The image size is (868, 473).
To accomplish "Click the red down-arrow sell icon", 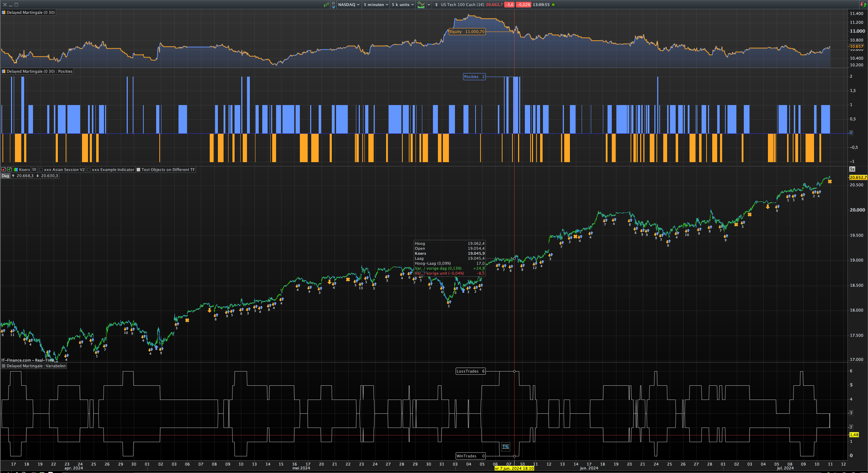I will (4, 170).
